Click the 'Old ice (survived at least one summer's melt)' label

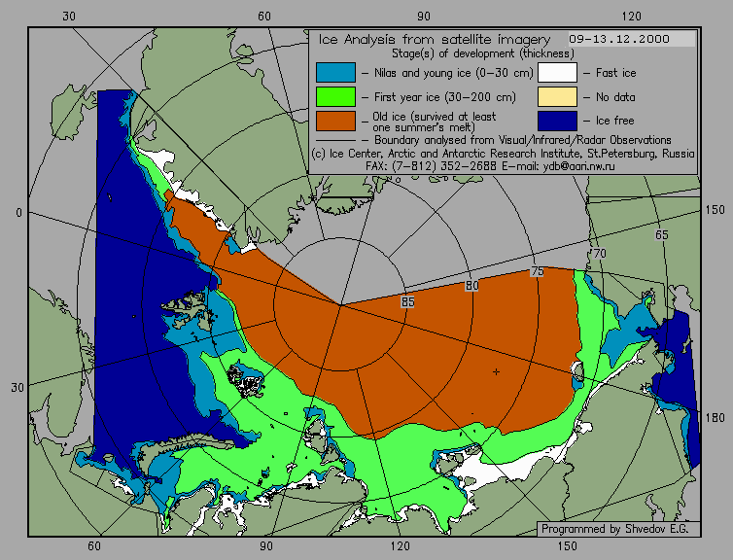pos(435,122)
